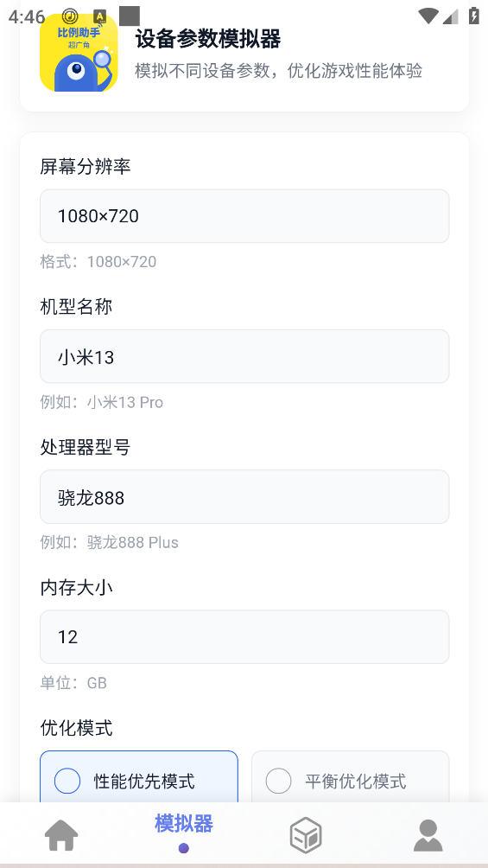Tap the keyboard 'A' status bar icon
The width and height of the screenshot is (488, 868).
click(100, 16)
